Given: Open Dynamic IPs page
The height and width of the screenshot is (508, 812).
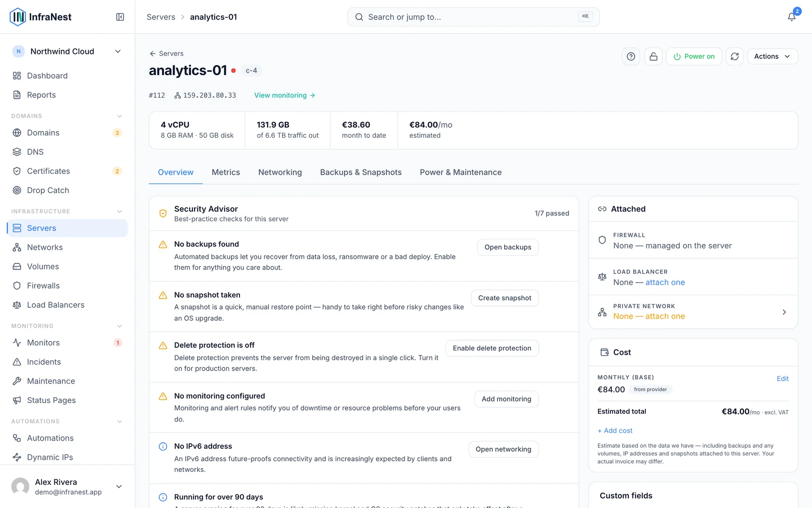Looking at the screenshot, I should (x=67, y=457).
